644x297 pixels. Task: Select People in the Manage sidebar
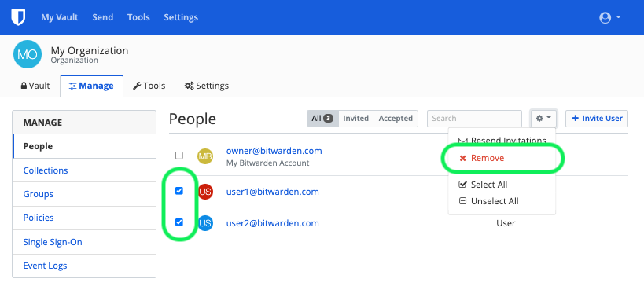(x=84, y=146)
